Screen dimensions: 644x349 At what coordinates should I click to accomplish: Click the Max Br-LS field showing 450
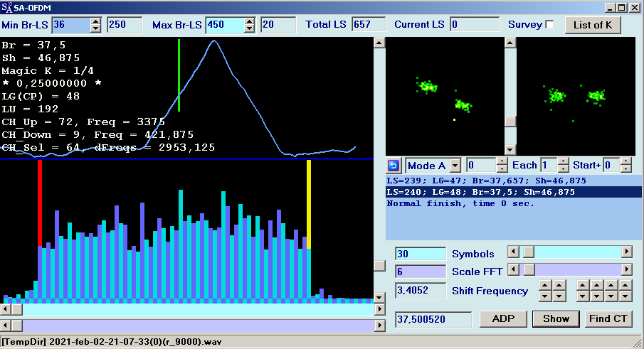225,25
